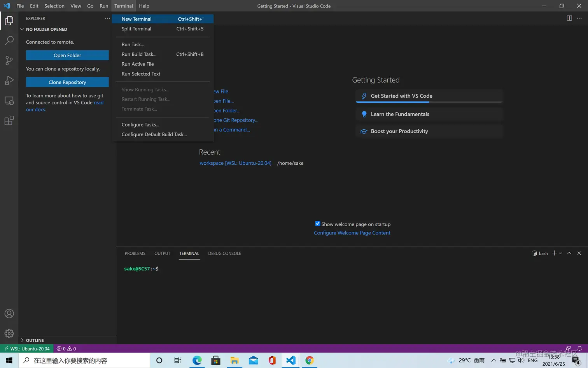This screenshot has height=368, width=588.
Task: Open the Mail app from taskbar
Action: [x=253, y=361]
